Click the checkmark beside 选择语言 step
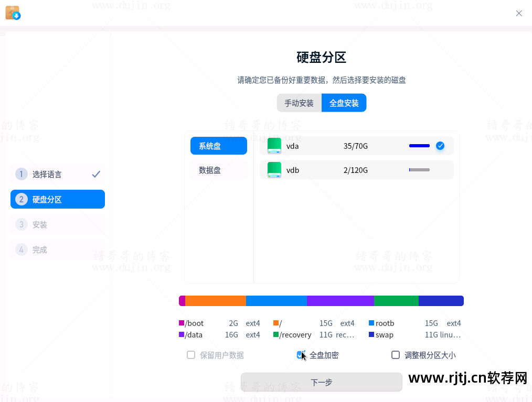The width and height of the screenshot is (532, 402). [x=95, y=174]
